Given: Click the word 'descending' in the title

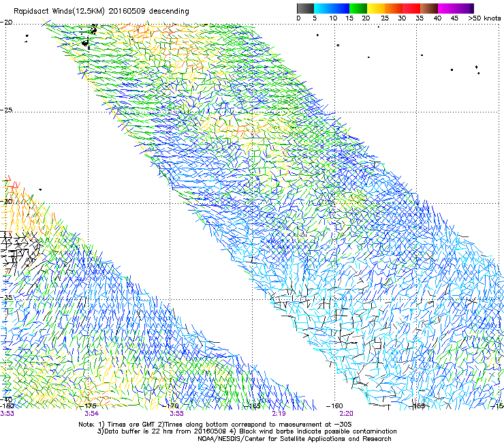Looking at the screenshot, I should (x=169, y=12).
